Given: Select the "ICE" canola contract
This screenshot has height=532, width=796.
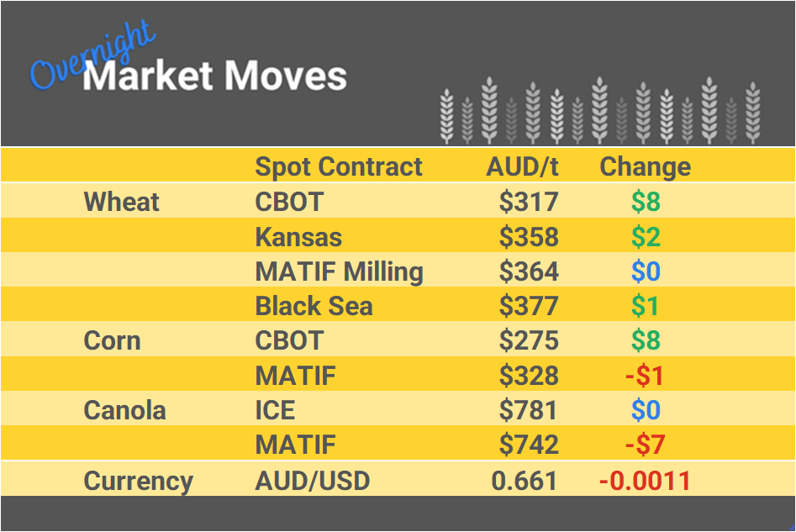Looking at the screenshot, I should pyautogui.click(x=275, y=410).
